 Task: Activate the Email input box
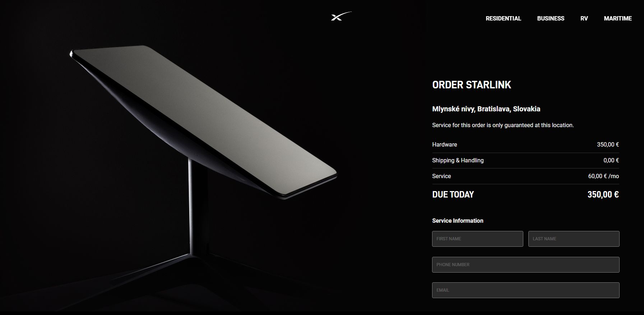[x=525, y=290]
